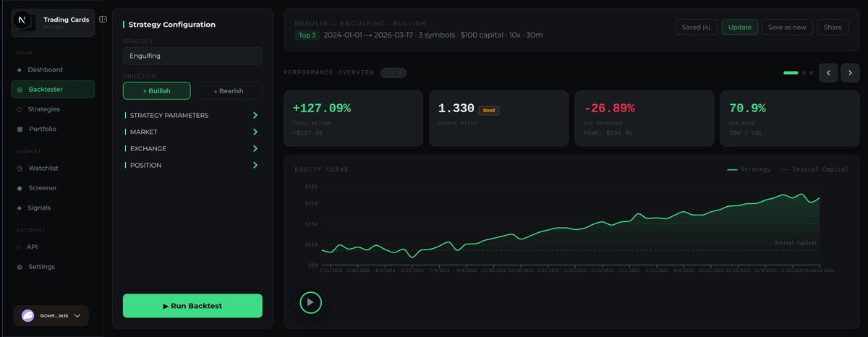Click the 70.9% win rate card
868x337 pixels.
[790, 118]
